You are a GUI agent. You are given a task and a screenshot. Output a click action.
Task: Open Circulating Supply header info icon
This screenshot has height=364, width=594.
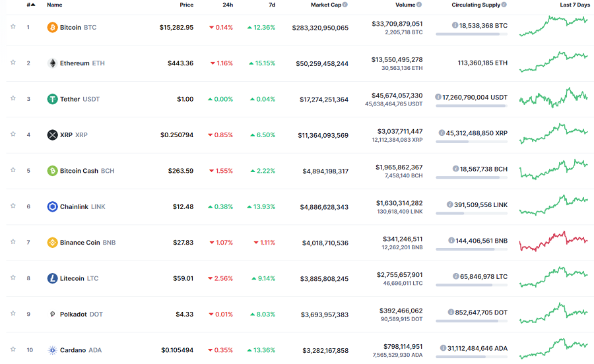point(504,5)
